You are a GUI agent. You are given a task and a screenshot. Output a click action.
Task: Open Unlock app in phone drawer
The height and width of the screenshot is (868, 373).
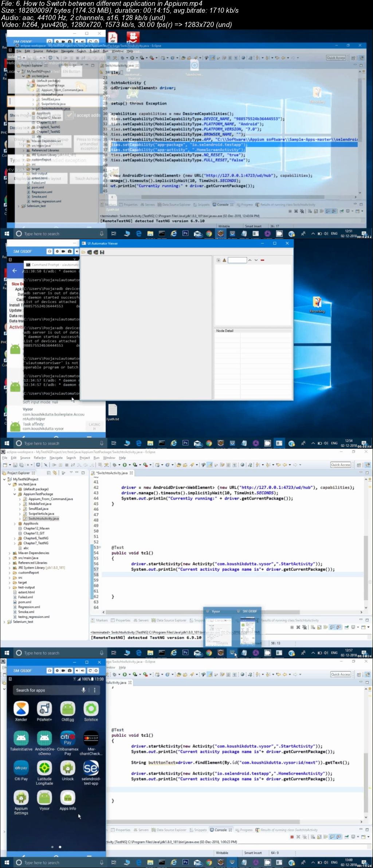pos(68,770)
